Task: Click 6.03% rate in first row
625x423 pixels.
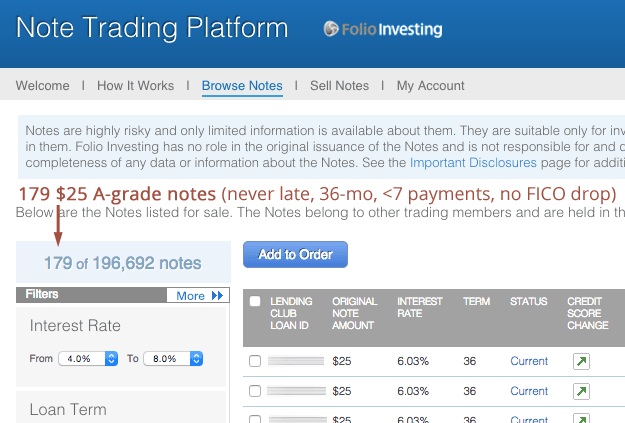Action: 413,361
